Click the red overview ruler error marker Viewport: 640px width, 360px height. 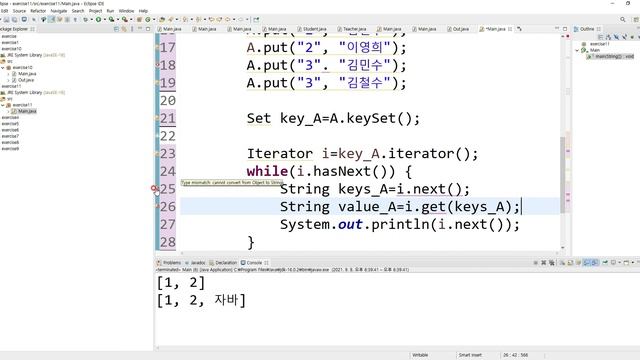coord(568,36)
